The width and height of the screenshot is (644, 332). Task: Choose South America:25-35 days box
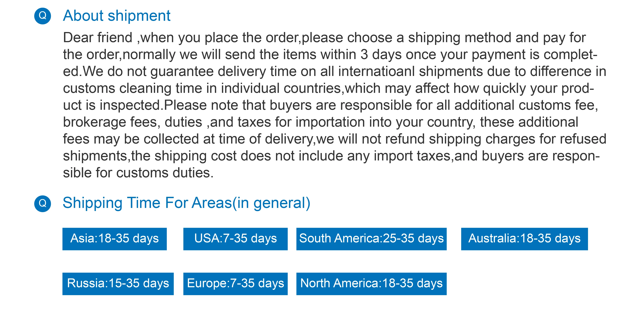tap(371, 239)
